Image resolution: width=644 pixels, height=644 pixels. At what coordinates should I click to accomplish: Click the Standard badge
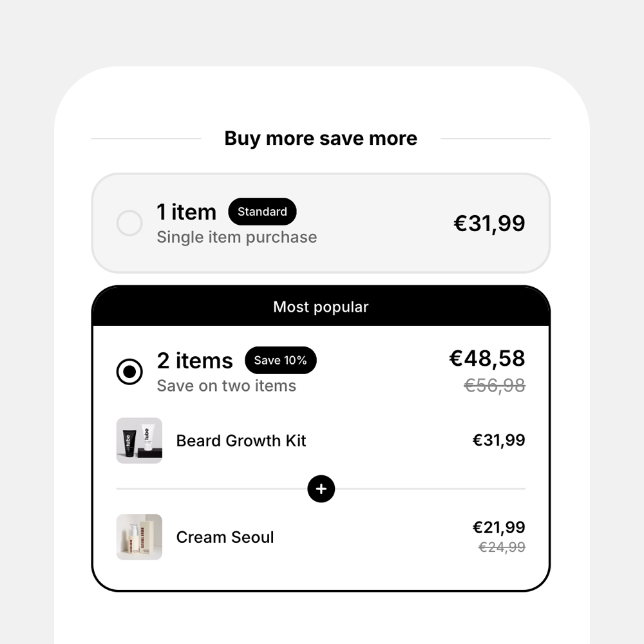[263, 211]
